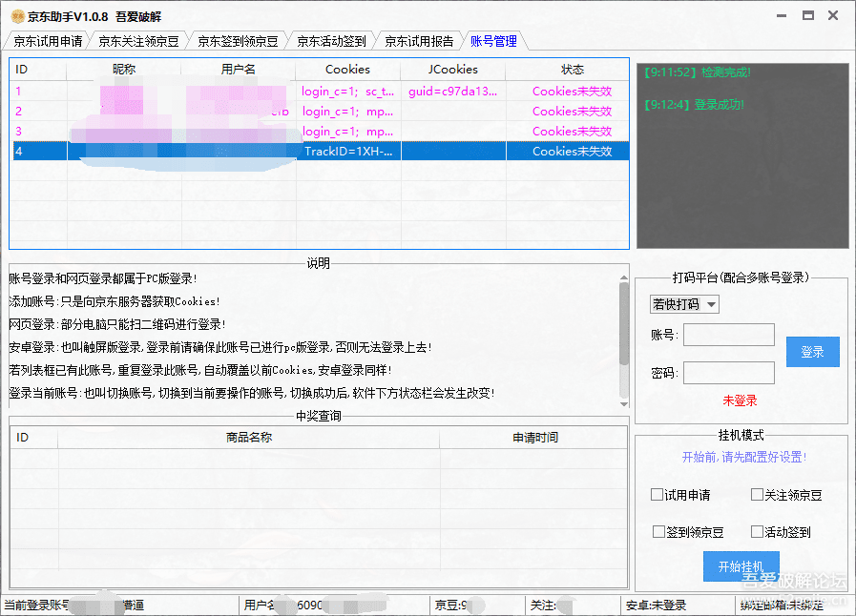Click description line starting 登录当前账号
Viewport: 856px width, 616px height.
252,394
